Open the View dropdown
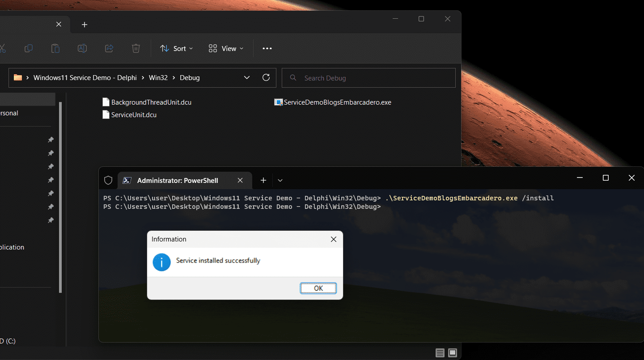The width and height of the screenshot is (644, 360). point(226,48)
